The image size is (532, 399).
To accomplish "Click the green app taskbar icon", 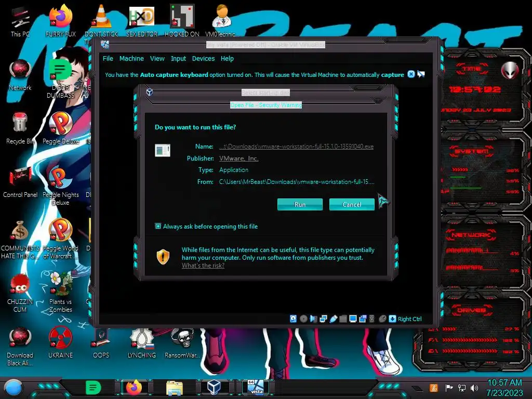I will click(94, 388).
